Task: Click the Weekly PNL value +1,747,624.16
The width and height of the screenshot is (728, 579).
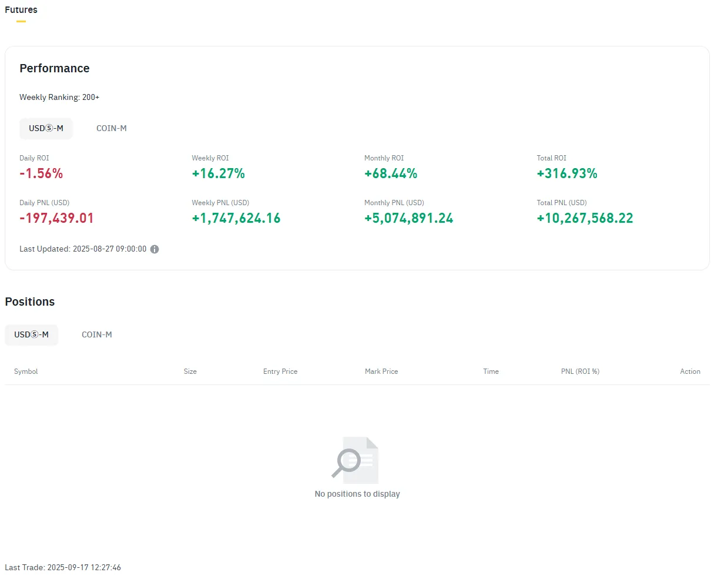Action: tap(236, 218)
